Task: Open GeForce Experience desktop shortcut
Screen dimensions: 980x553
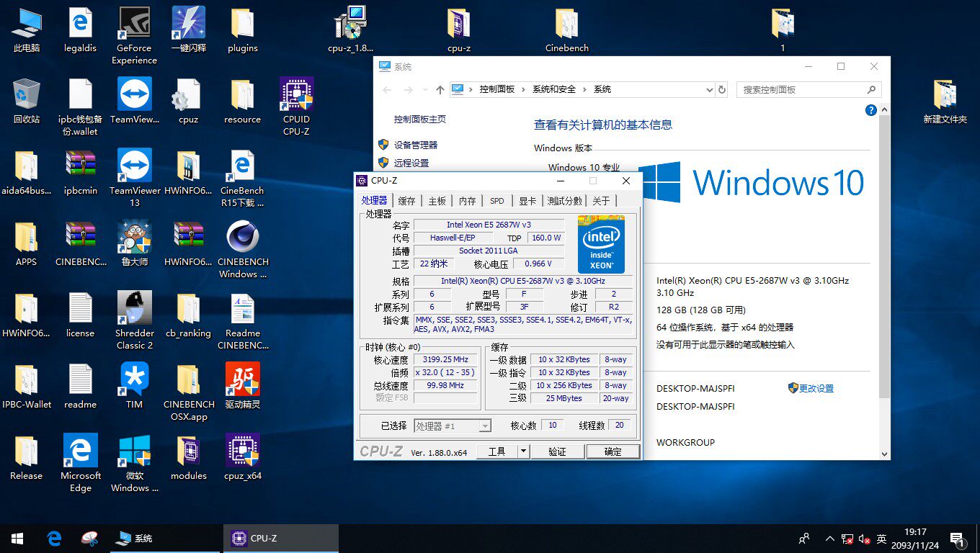Action: click(x=135, y=35)
